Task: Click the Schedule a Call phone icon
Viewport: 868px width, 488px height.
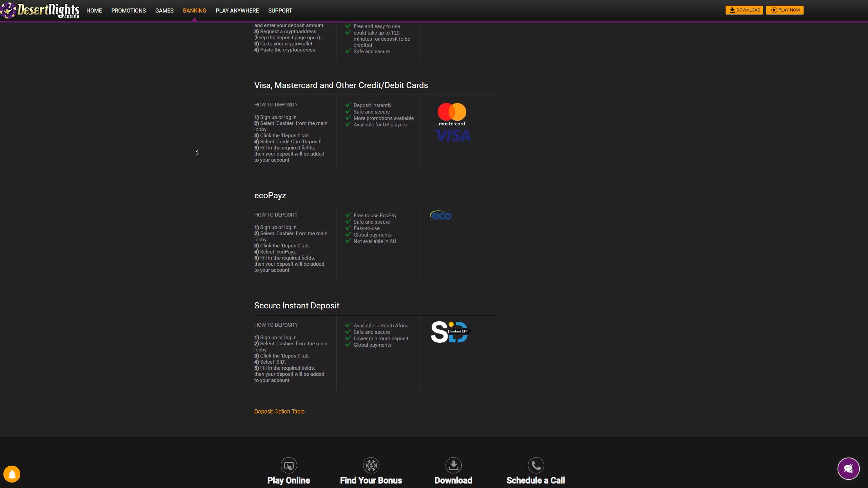Action: tap(536, 466)
